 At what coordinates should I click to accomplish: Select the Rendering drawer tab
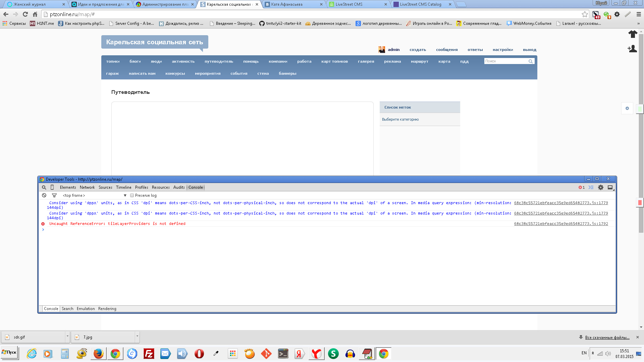pyautogui.click(x=107, y=309)
